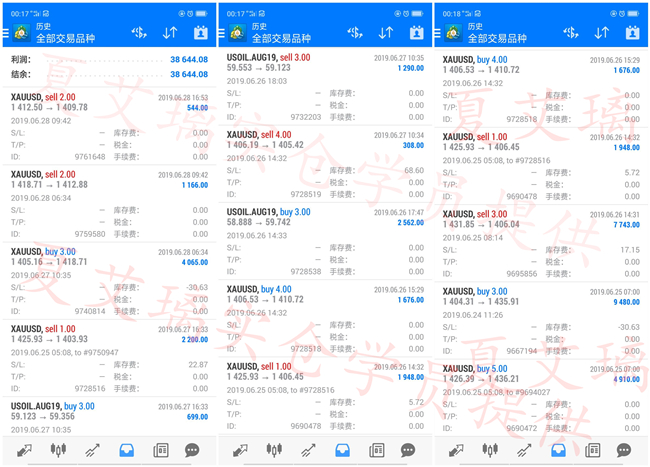Tap sort arrows icon in 利润 summary panel

pyautogui.click(x=170, y=33)
